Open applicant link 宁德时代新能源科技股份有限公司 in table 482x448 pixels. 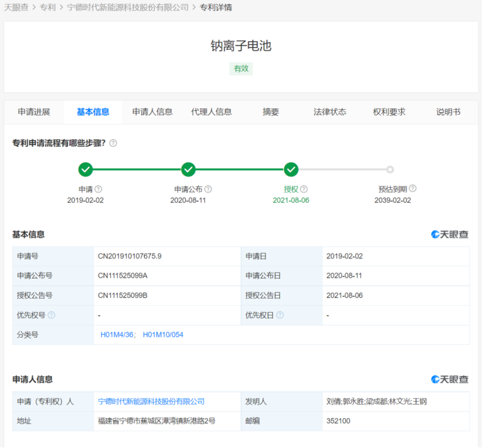pos(151,402)
